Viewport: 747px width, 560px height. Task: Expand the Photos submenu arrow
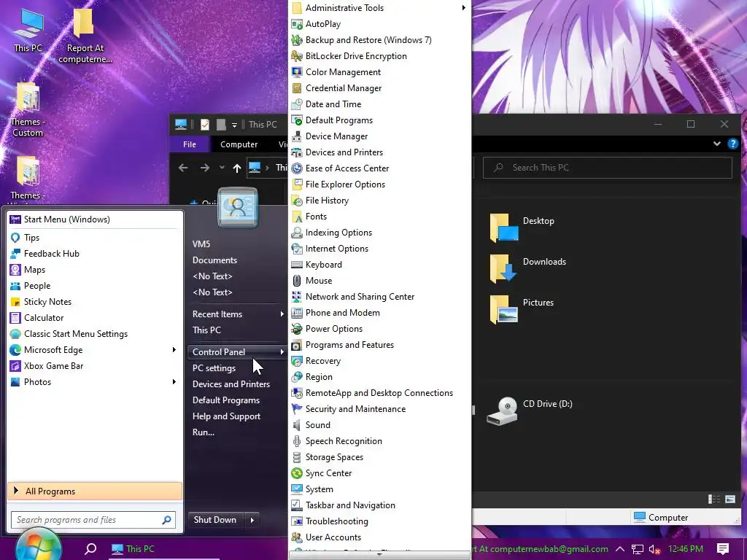coord(174,381)
